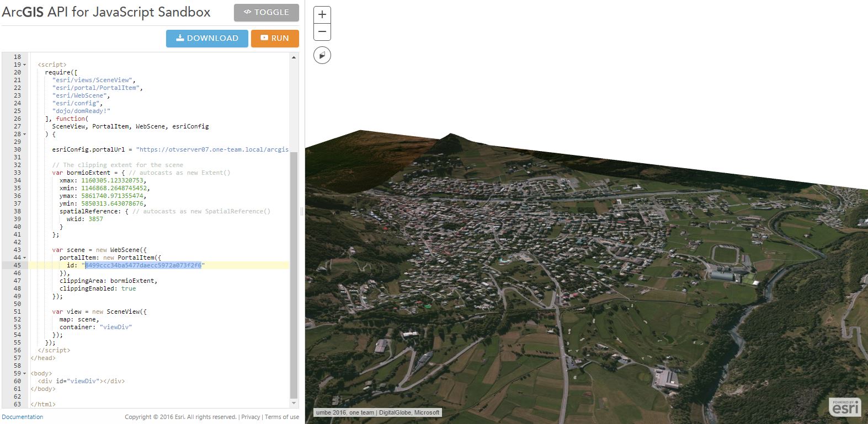Click the xmax value 1160305.123320753

point(113,180)
